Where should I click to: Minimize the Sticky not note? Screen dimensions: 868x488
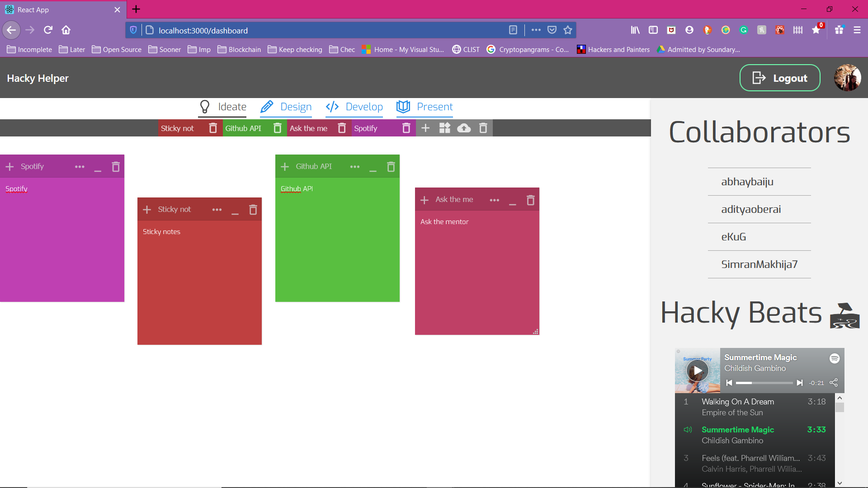(235, 210)
